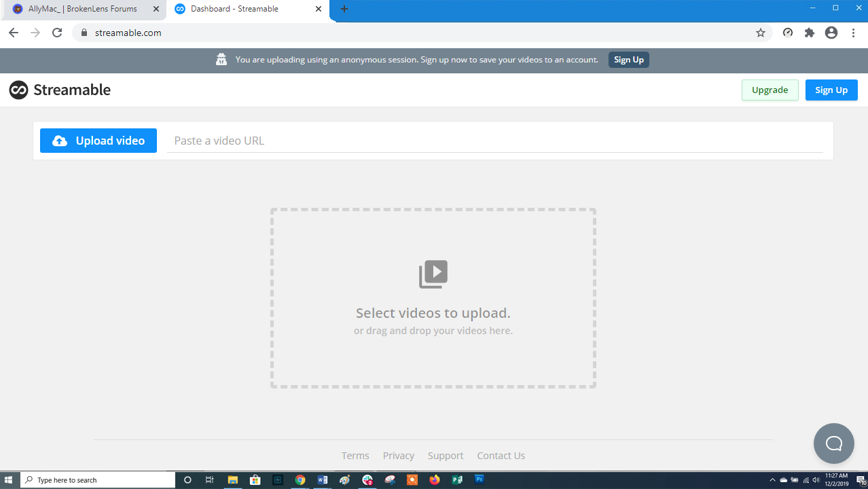Open Microsoft Publisher from the taskbar
Screen dimensions: 868x489
(457, 479)
